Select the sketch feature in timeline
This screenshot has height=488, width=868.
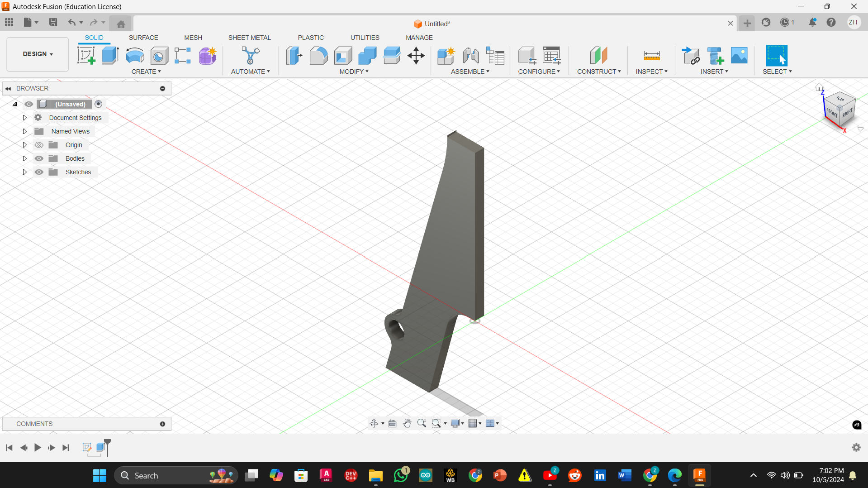click(x=87, y=447)
